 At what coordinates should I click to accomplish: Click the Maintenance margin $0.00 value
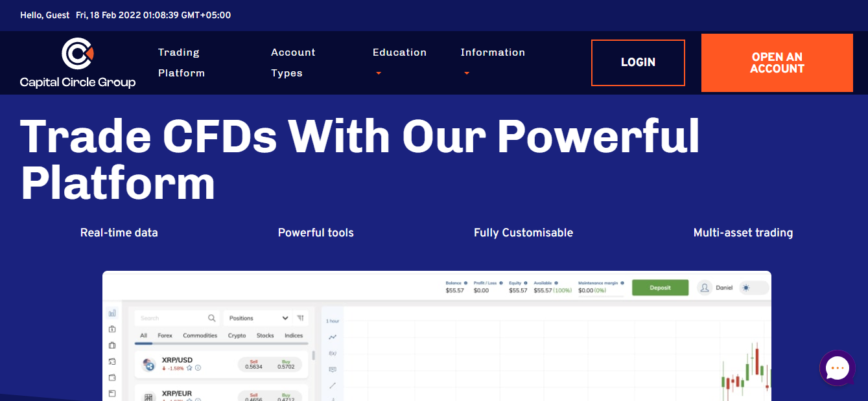(585, 290)
